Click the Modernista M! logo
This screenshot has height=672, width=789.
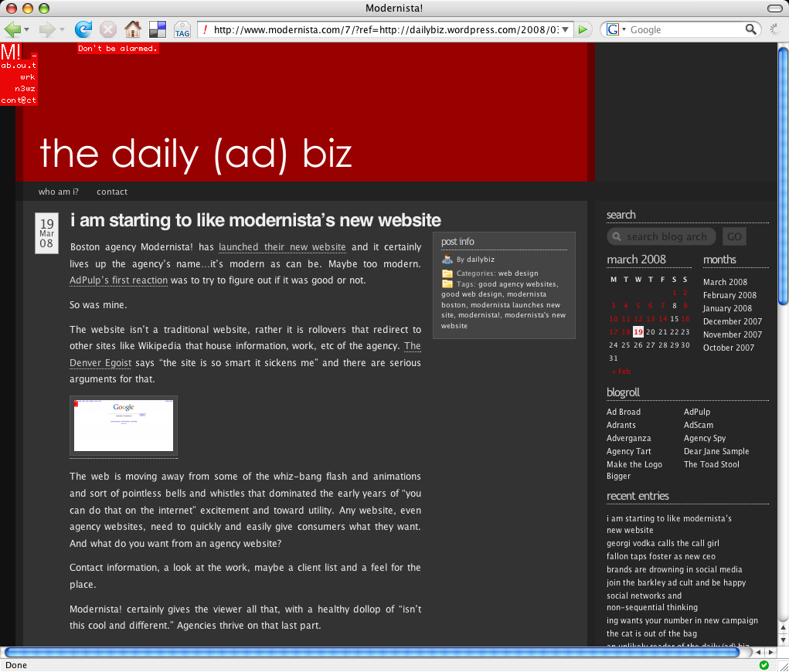(11, 52)
